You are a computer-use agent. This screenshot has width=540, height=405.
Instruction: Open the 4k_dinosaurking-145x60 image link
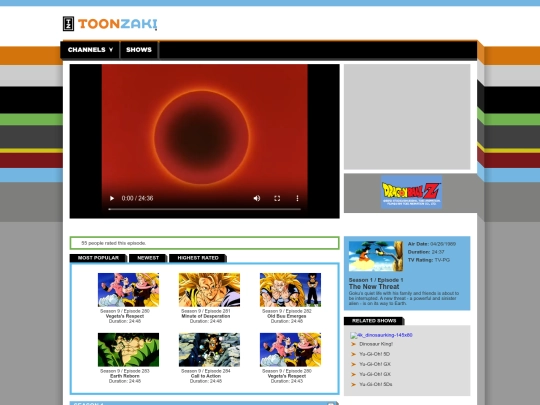coord(381,335)
